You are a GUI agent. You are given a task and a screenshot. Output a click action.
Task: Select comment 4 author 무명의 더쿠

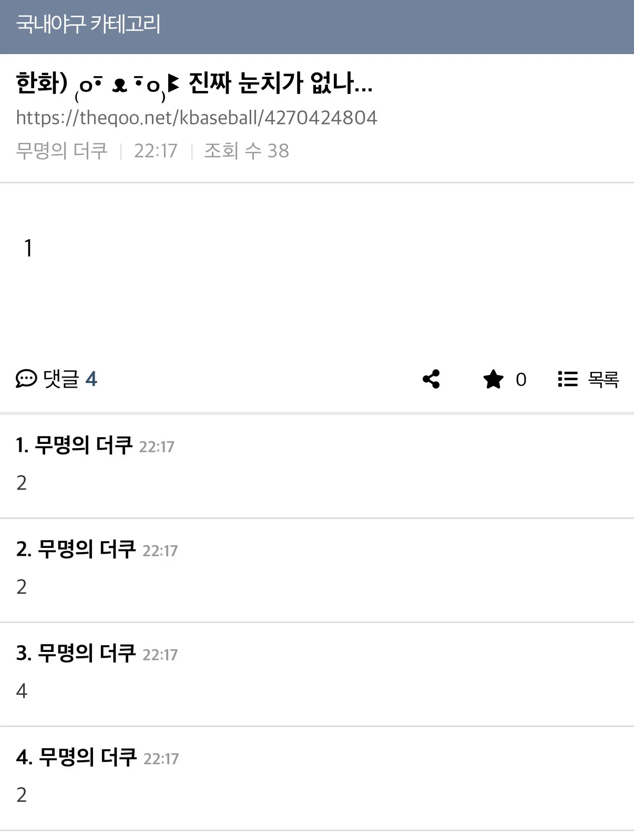[88, 757]
